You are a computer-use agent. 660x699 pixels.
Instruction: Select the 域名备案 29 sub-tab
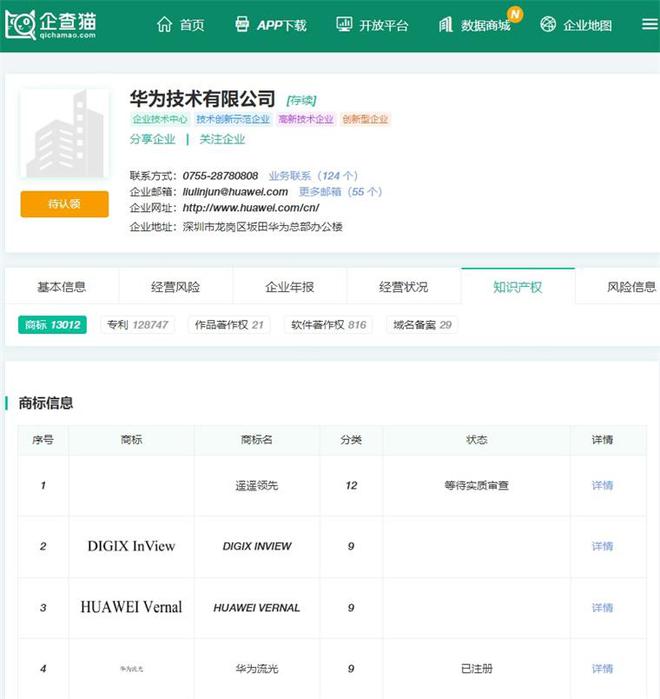point(422,325)
